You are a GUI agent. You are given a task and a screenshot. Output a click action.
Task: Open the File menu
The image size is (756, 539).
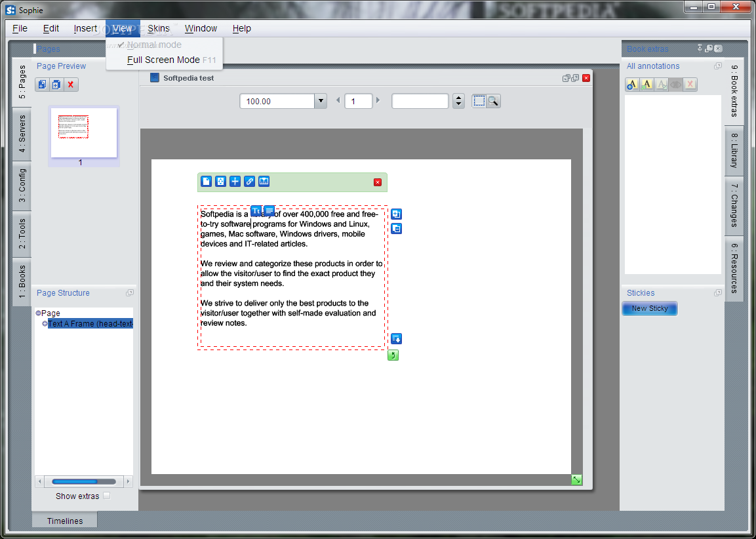[20, 28]
